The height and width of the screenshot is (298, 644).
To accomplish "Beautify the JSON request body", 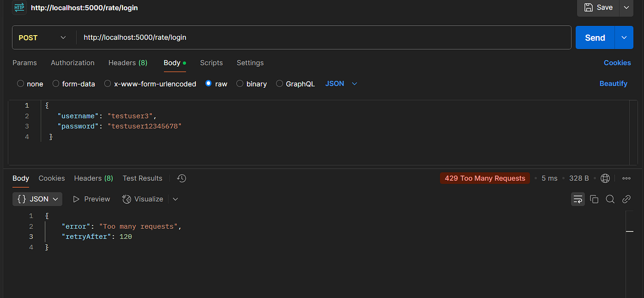I will tap(613, 84).
